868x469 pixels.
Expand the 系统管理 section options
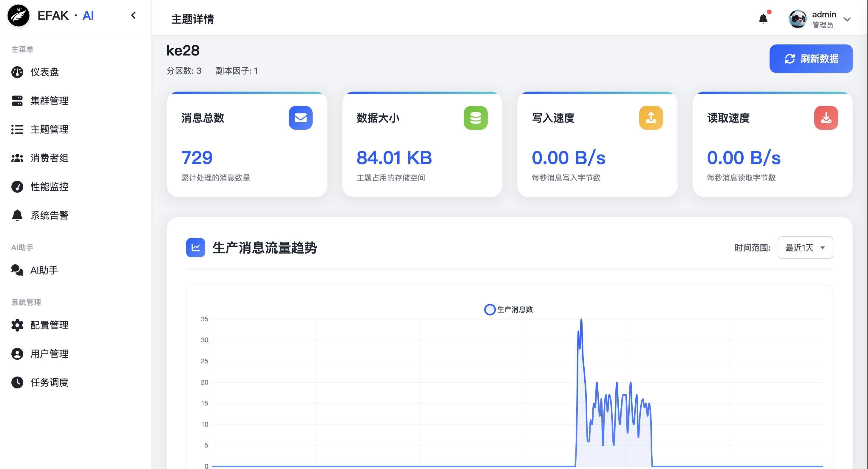coord(26,302)
